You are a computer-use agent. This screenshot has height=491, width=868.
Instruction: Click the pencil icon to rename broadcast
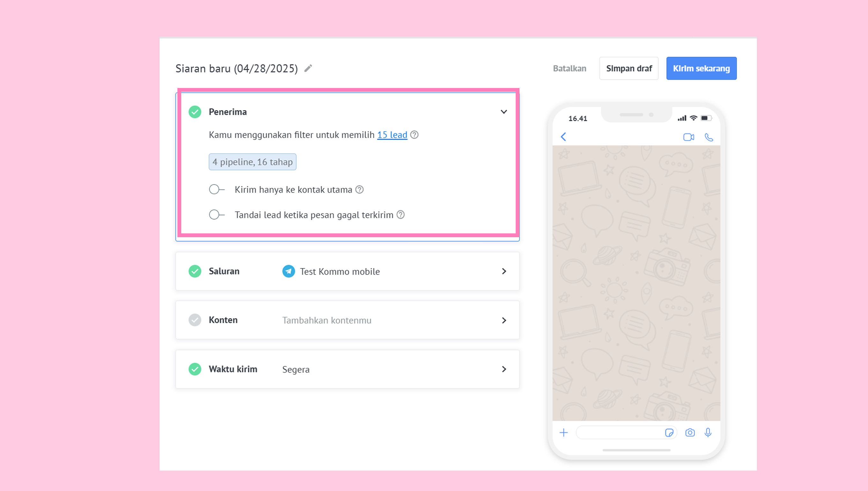click(308, 69)
